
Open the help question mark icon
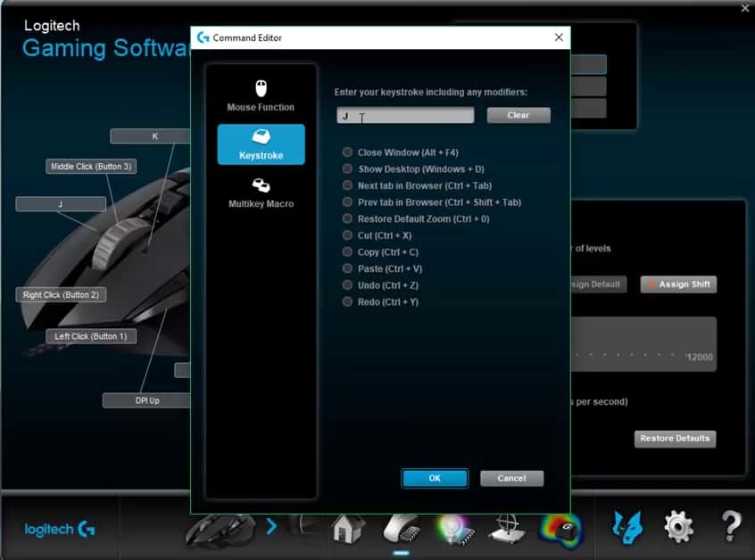pos(731,526)
